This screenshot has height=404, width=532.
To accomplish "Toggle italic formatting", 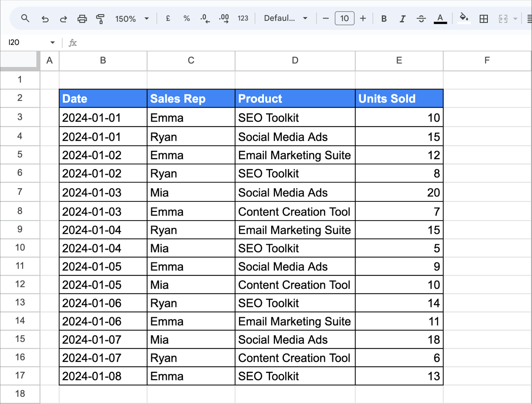I will (402, 19).
